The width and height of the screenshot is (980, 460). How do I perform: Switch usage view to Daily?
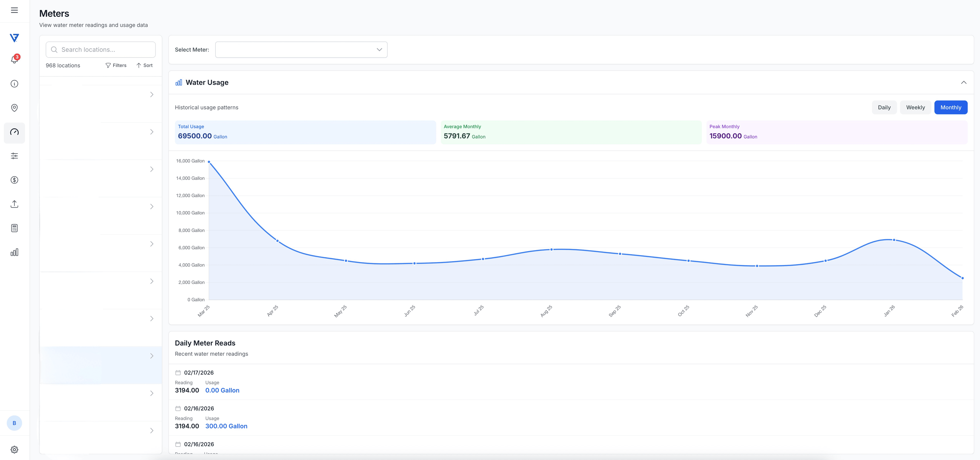click(x=884, y=107)
